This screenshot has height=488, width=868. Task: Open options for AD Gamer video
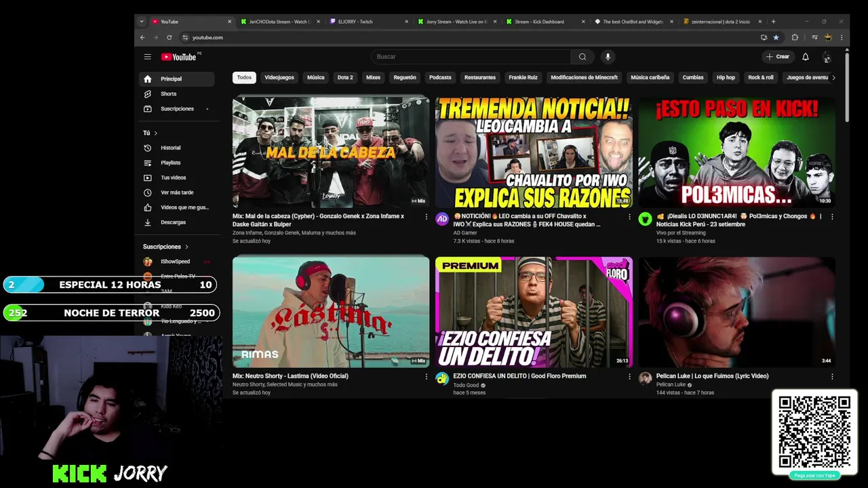coord(629,217)
